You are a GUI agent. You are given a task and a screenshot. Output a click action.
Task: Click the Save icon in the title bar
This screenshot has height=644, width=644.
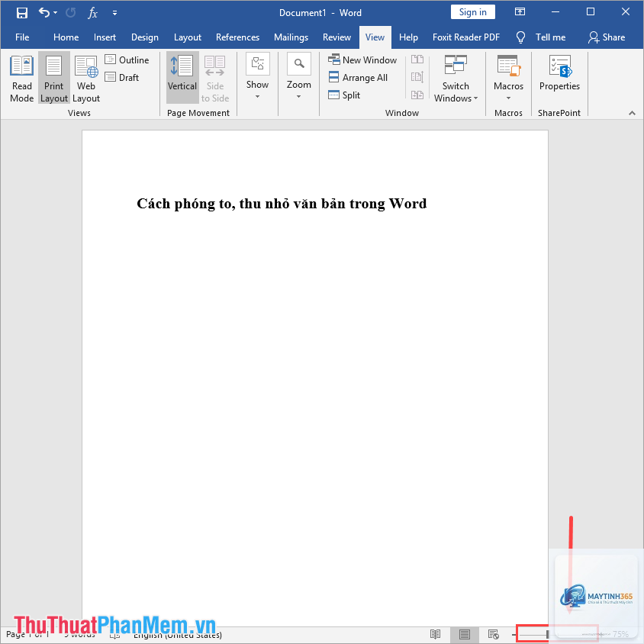coord(22,13)
